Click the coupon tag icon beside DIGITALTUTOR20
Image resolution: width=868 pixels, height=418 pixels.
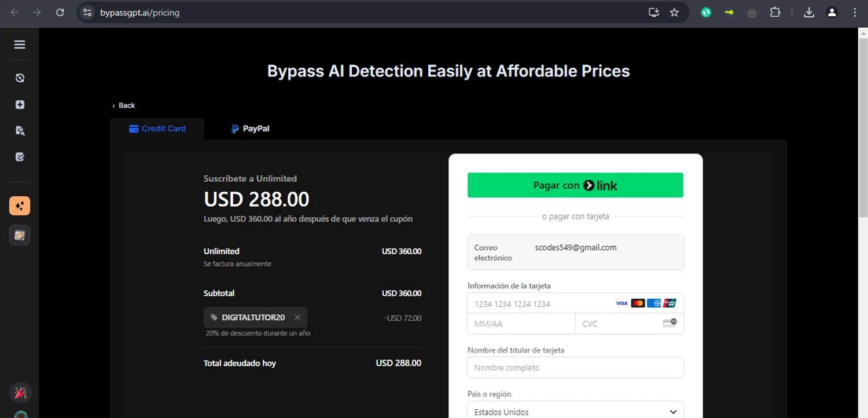(214, 317)
